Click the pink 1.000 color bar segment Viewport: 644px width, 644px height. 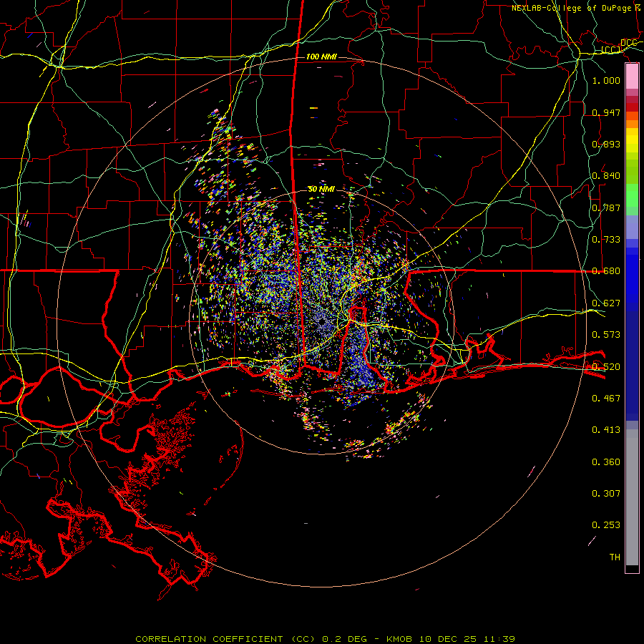(632, 77)
